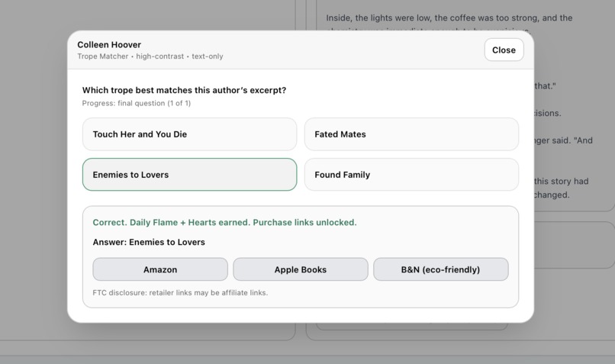Open the Apple Books purchase link
Viewport: 615px width, 364px height.
tap(301, 269)
